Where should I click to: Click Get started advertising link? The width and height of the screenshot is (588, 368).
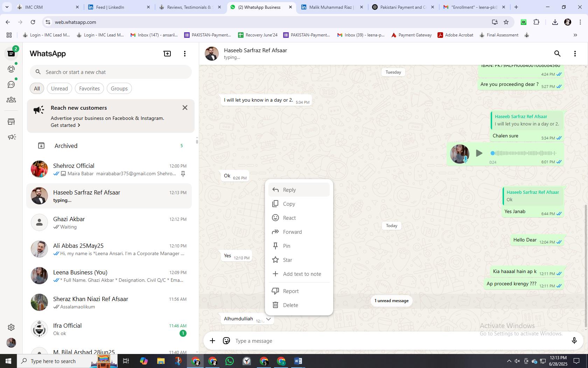65,125
